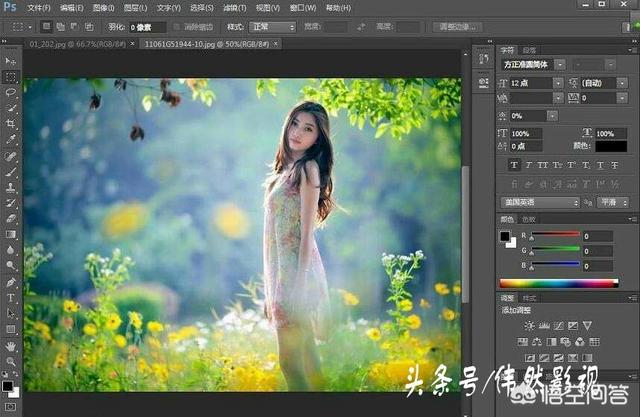Select the Lasso tool
The height and width of the screenshot is (417, 640).
pyautogui.click(x=10, y=92)
